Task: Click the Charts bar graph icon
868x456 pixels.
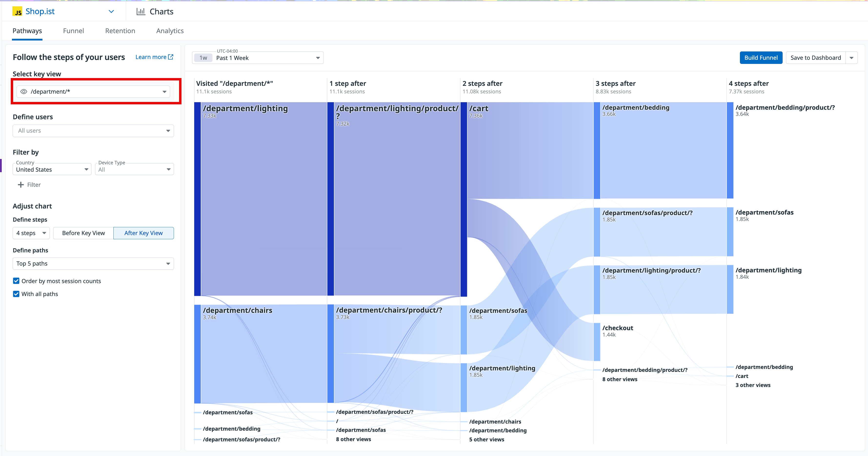Action: click(x=141, y=12)
